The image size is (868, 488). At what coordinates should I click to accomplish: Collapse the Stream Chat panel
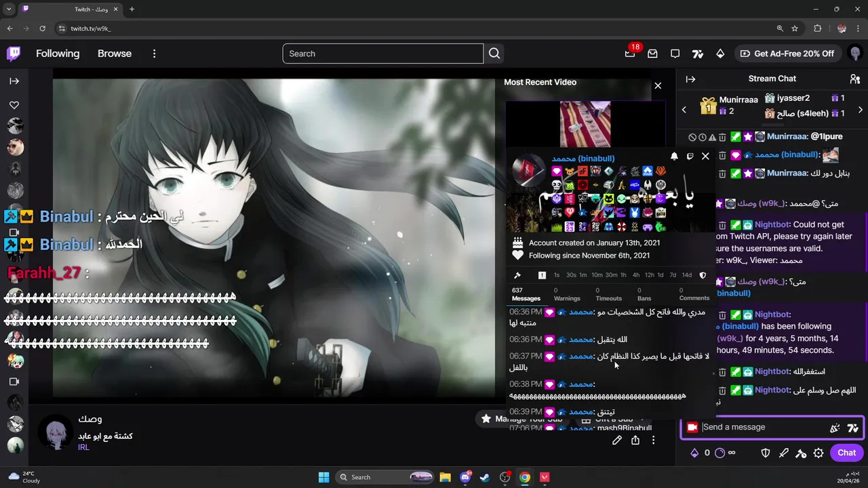pyautogui.click(x=690, y=79)
